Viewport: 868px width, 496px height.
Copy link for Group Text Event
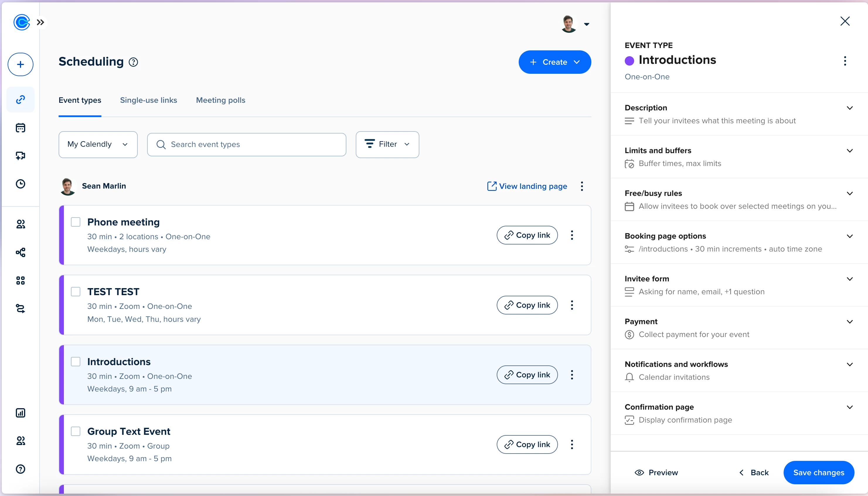point(527,444)
